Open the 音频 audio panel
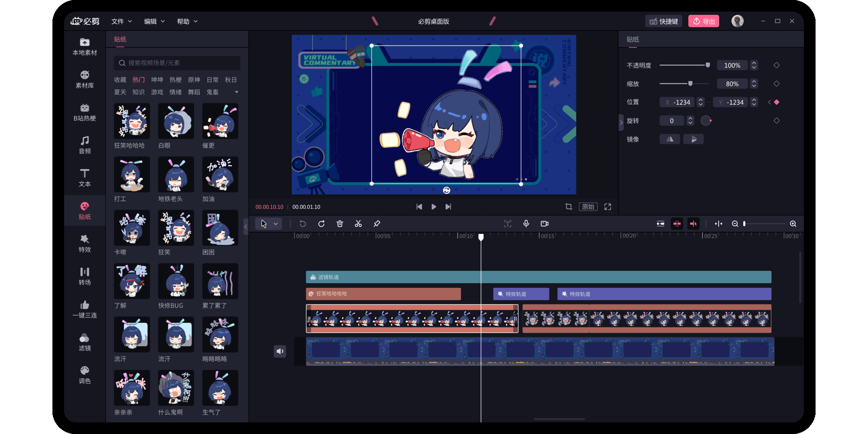This screenshot has width=868, height=434. pos(84,145)
